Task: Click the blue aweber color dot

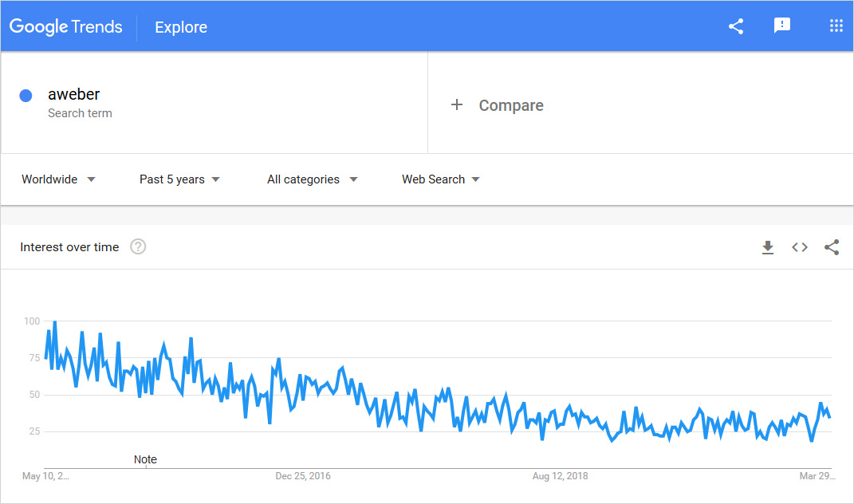Action: (x=26, y=96)
